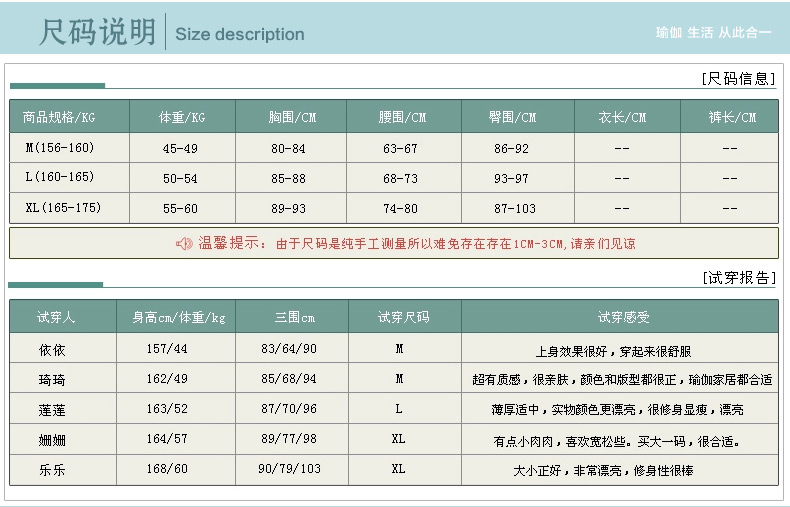The image size is (790, 507).
Task: Click the 'Size description' subtitle
Action: tap(240, 34)
